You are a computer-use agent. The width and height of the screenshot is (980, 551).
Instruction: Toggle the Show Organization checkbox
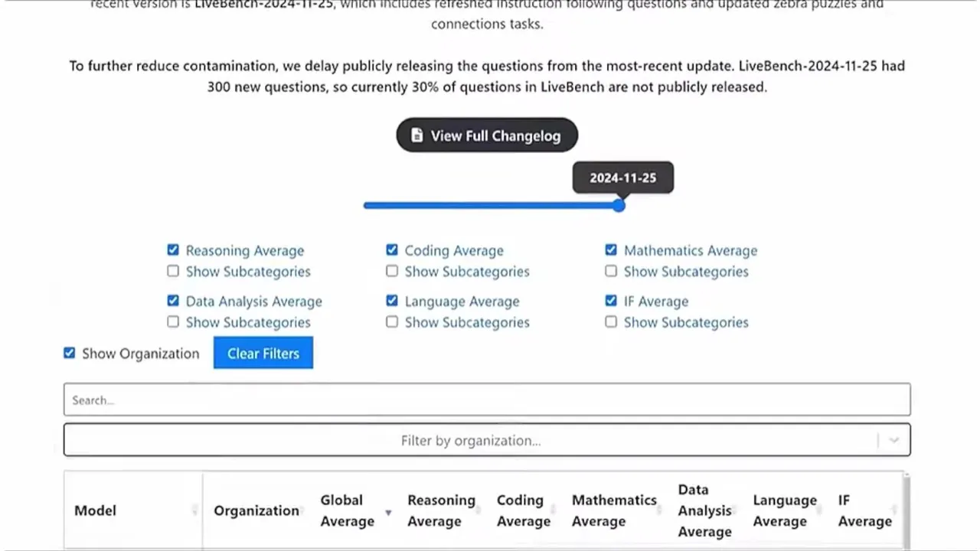(x=70, y=353)
